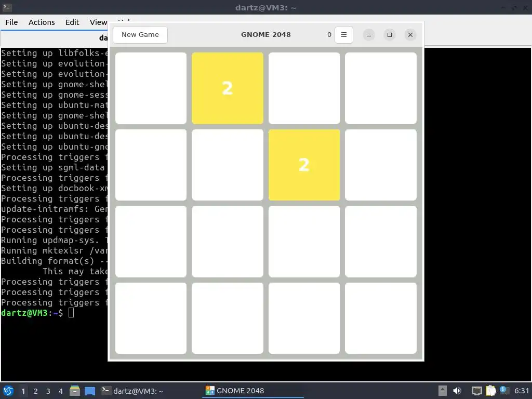Open the clipboard manager tray icon
Image resolution: width=532 pixels, height=399 pixels.
490,391
